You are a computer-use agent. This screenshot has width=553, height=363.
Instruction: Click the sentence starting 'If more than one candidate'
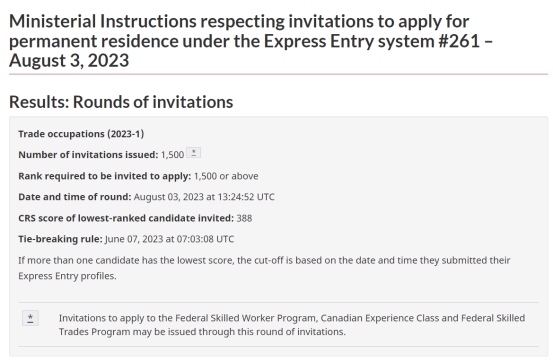coord(265,268)
